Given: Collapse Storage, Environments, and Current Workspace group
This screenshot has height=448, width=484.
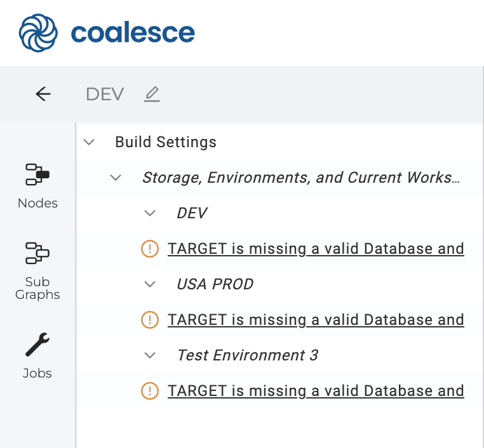Looking at the screenshot, I should pyautogui.click(x=116, y=178).
